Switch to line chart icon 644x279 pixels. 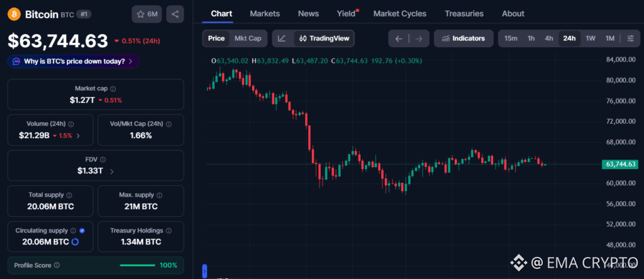pos(282,38)
